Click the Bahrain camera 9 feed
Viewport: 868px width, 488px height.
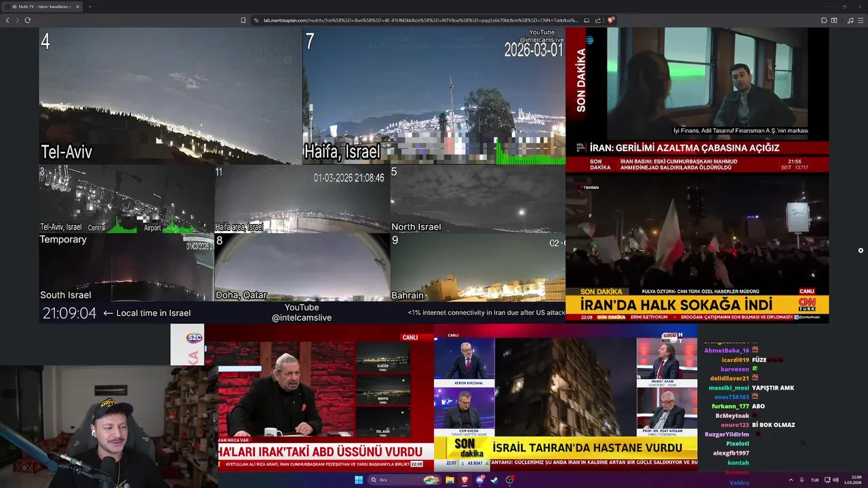point(477,268)
